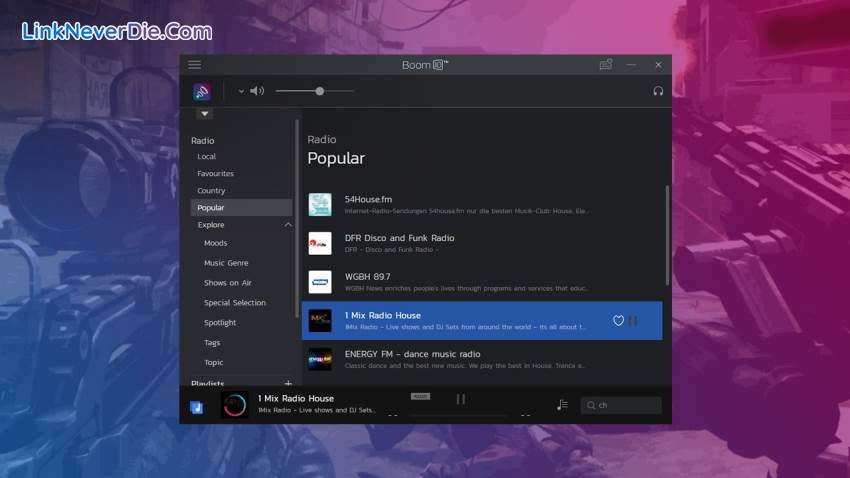The height and width of the screenshot is (478, 850).
Task: Pause playback in the bottom player bar
Action: 461,399
